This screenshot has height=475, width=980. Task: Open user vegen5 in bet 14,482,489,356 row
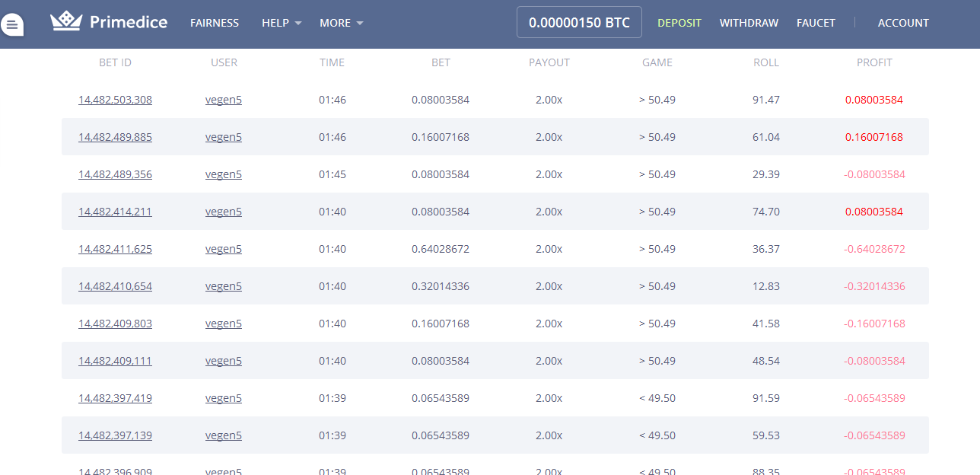coord(224,174)
